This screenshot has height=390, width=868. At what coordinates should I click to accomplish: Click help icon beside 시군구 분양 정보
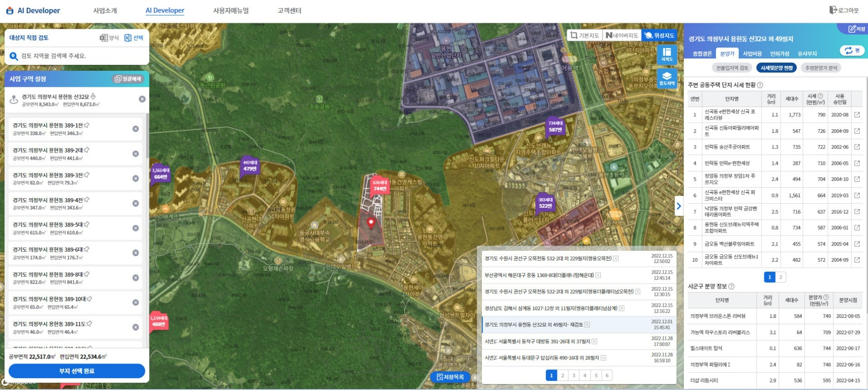click(731, 286)
